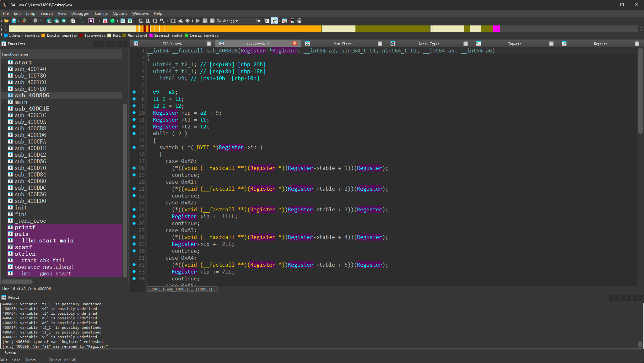Click the red triangle toolbar icon

pyautogui.click(x=105, y=21)
